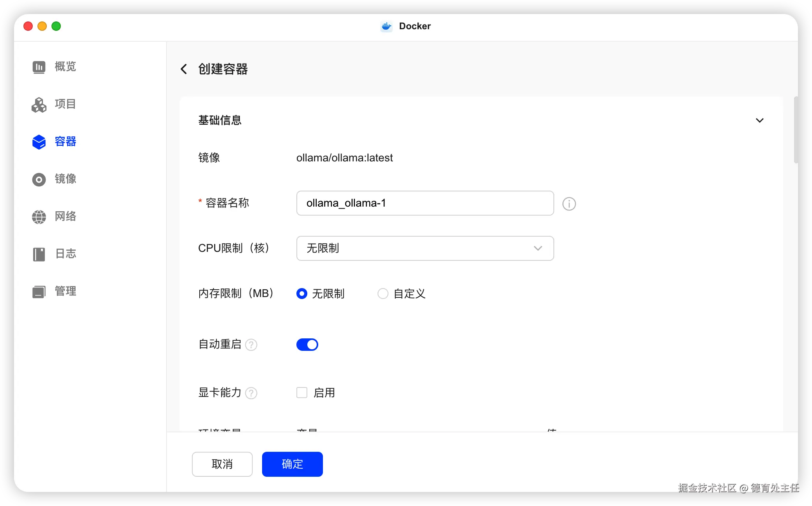Turn off the 自动重启 auto-restart switch
The image size is (812, 506).
click(x=307, y=345)
